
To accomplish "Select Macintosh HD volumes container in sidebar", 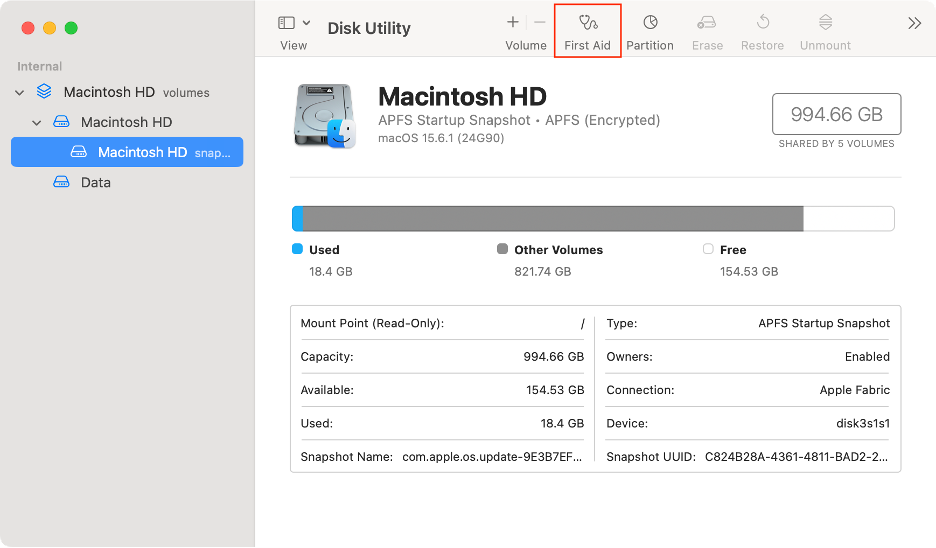I will point(127,92).
